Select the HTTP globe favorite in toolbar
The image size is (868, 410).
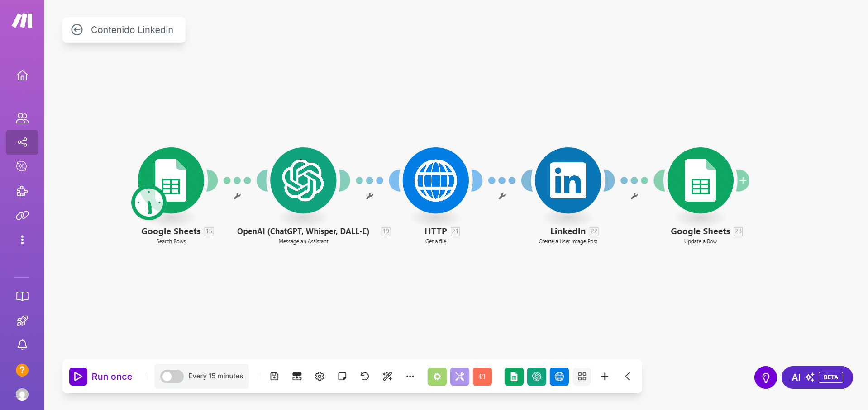[559, 377]
